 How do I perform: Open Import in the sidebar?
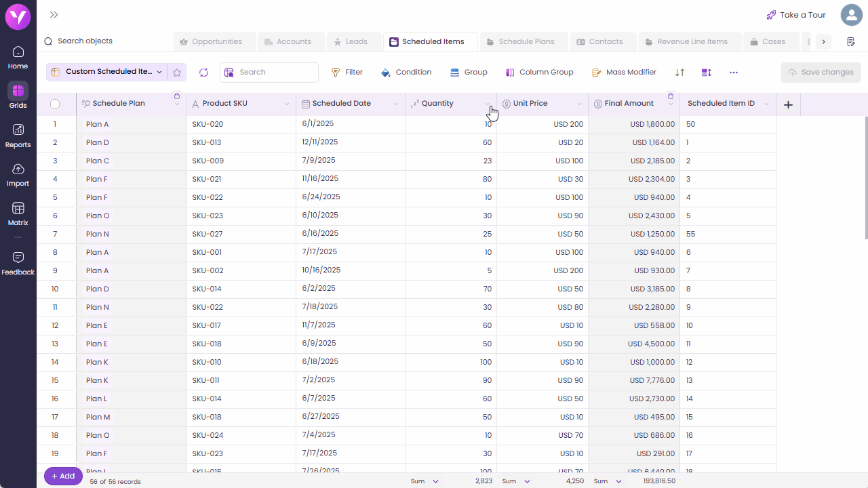[18, 174]
